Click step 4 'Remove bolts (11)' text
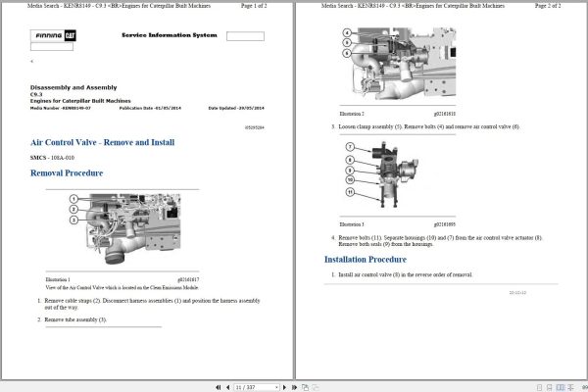Image resolution: width=588 pixels, height=392 pixels. tap(441, 241)
